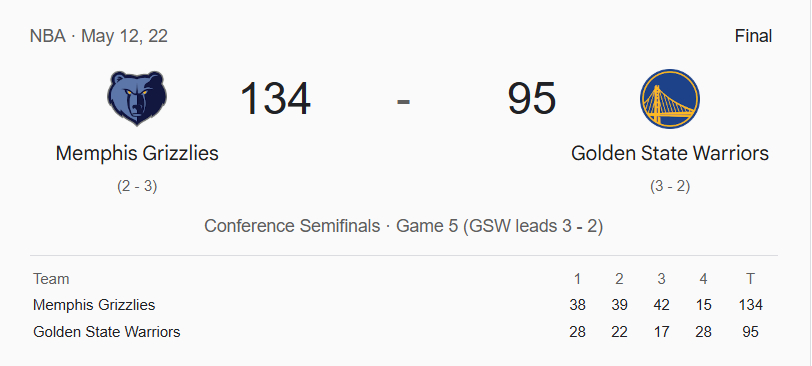The width and height of the screenshot is (812, 366).
Task: Click Grizzlies total 134 in table
Action: (750, 305)
